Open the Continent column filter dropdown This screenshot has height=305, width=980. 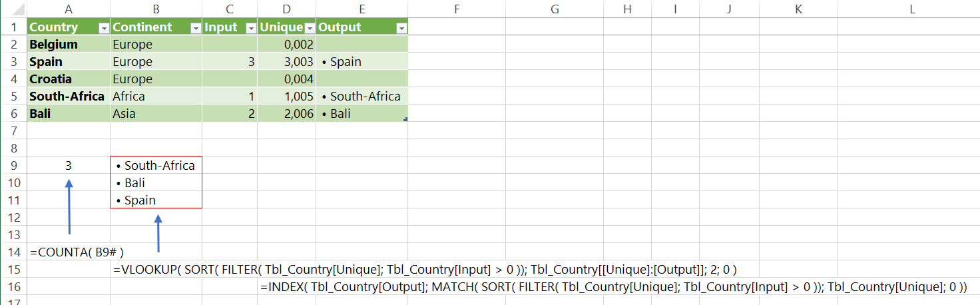click(x=195, y=28)
